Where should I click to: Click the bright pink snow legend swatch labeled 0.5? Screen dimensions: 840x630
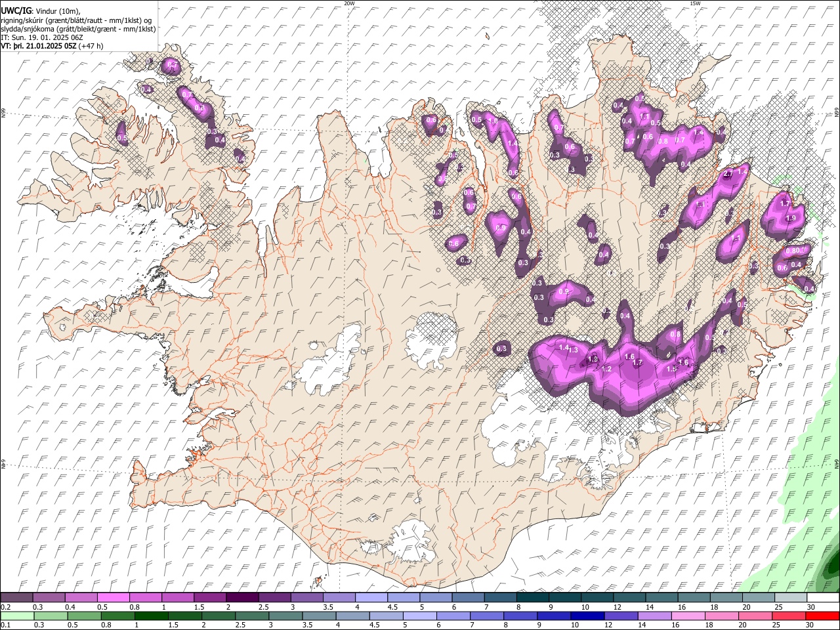[x=114, y=598]
